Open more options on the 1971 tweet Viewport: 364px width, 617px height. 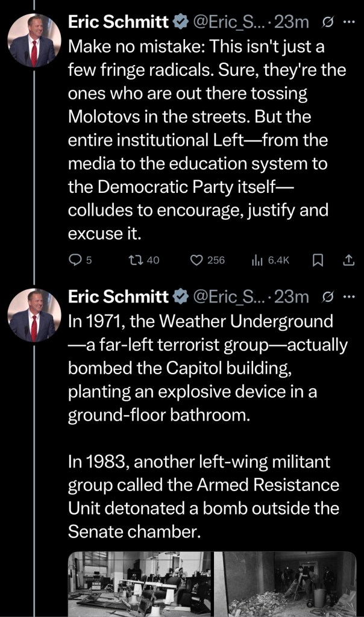pos(349,296)
